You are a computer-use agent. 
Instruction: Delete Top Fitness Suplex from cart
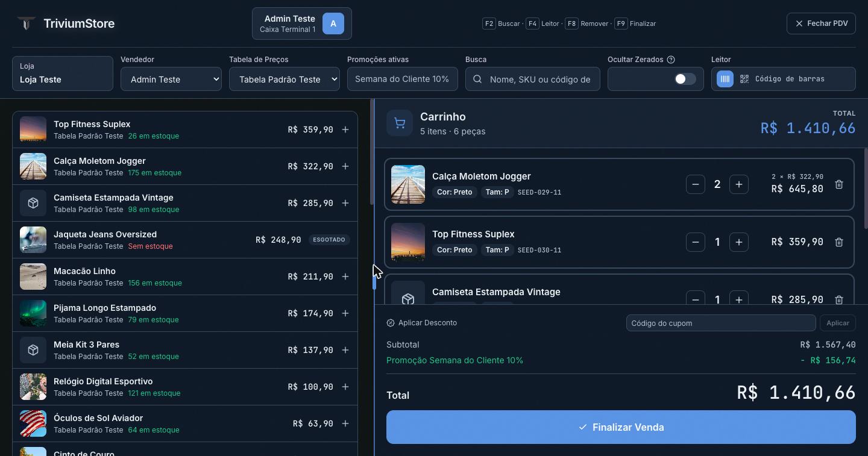tap(839, 242)
